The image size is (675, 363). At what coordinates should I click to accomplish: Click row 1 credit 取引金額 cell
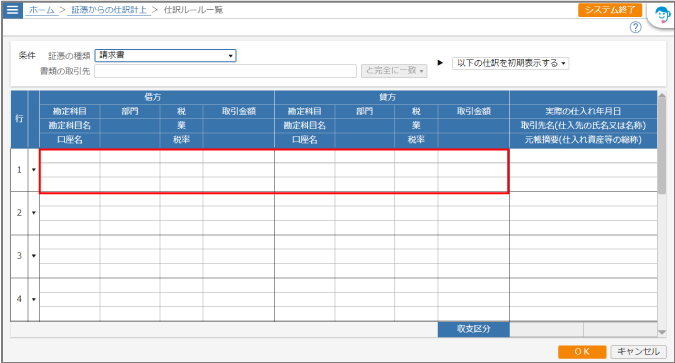coord(474,156)
